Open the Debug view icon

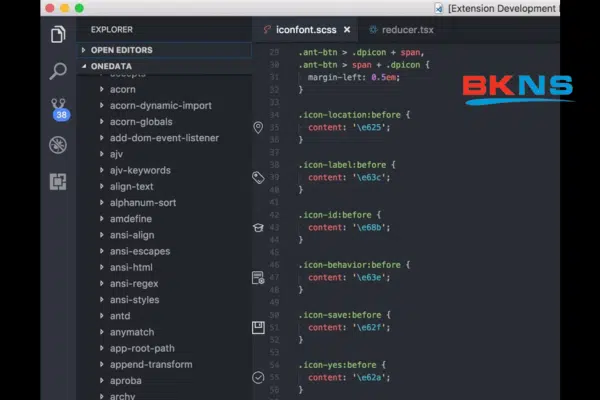tap(58, 145)
